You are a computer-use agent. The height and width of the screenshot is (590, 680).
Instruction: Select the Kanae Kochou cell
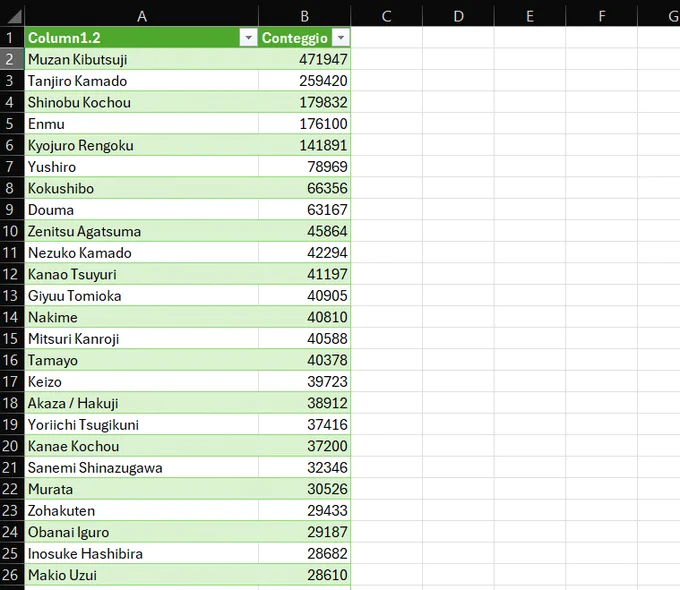click(x=141, y=446)
